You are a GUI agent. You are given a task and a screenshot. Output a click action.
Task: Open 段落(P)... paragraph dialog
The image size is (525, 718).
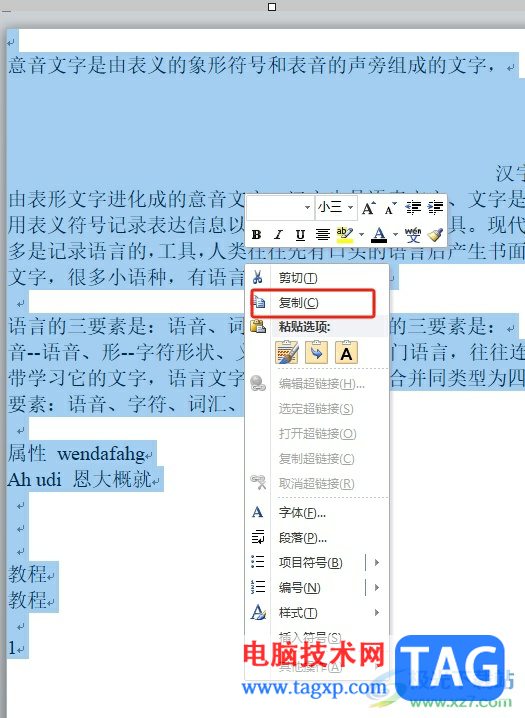[317, 538]
